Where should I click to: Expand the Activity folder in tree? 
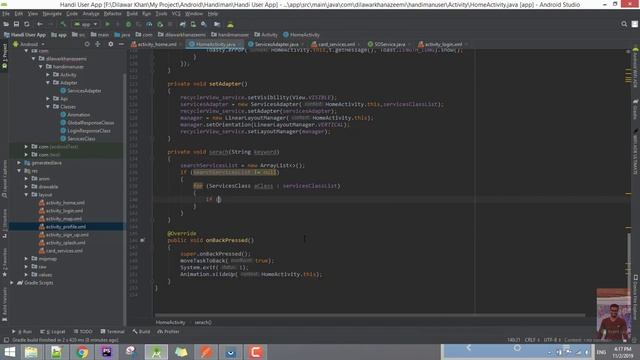pyautogui.click(x=48, y=75)
